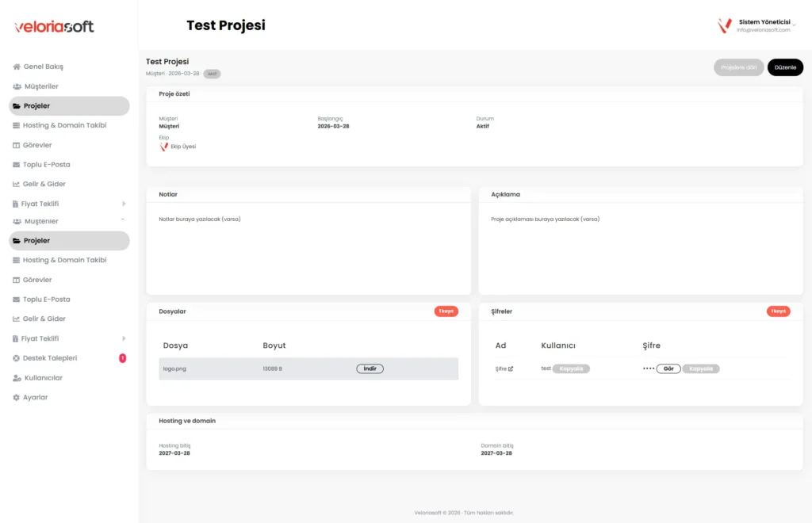Click the Hosting bitiş date 2027-03-28

pyautogui.click(x=174, y=453)
